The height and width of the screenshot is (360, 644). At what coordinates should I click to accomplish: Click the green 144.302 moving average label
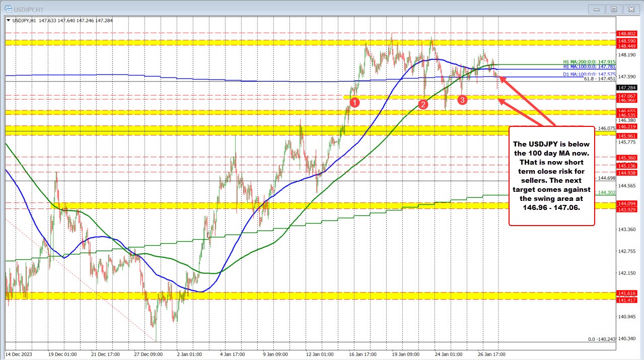607,192
